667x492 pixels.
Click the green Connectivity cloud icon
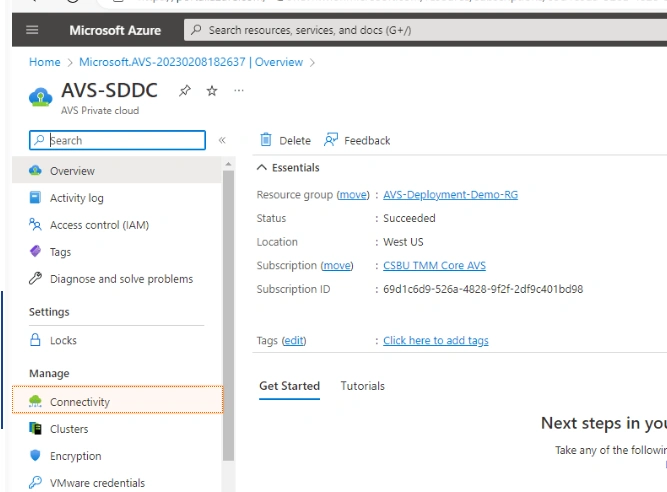point(35,401)
